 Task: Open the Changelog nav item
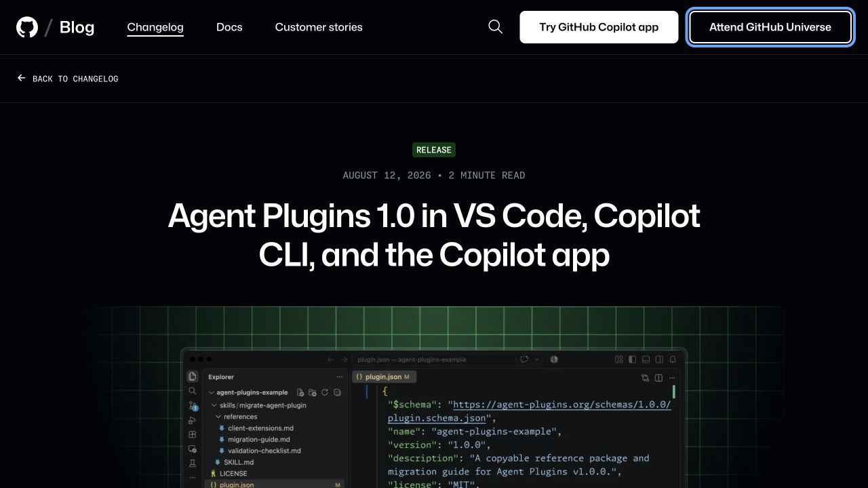coord(155,27)
